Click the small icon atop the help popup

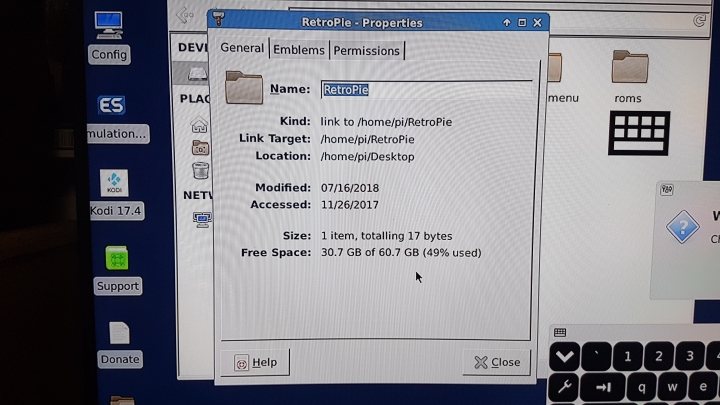pyautogui.click(x=667, y=190)
